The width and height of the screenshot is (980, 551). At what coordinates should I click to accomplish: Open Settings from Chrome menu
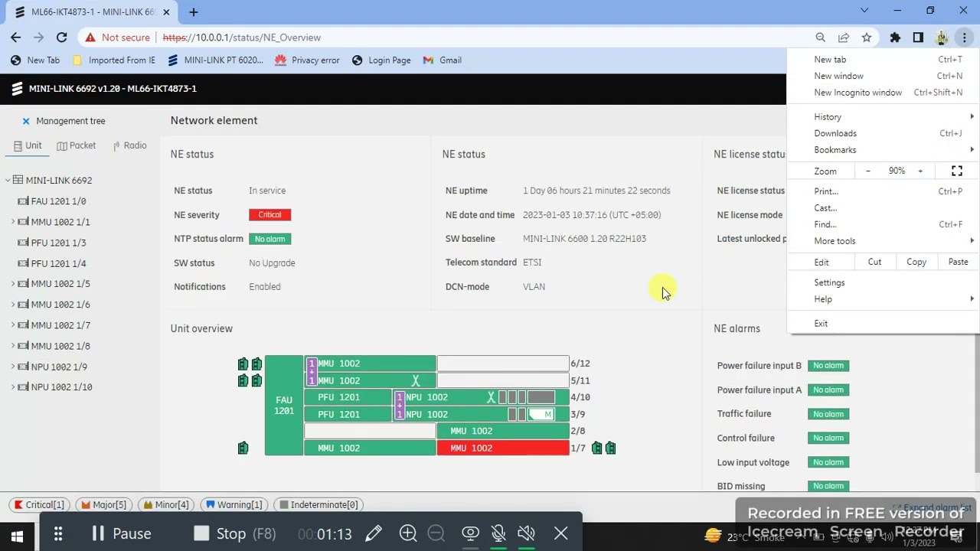(884, 282)
